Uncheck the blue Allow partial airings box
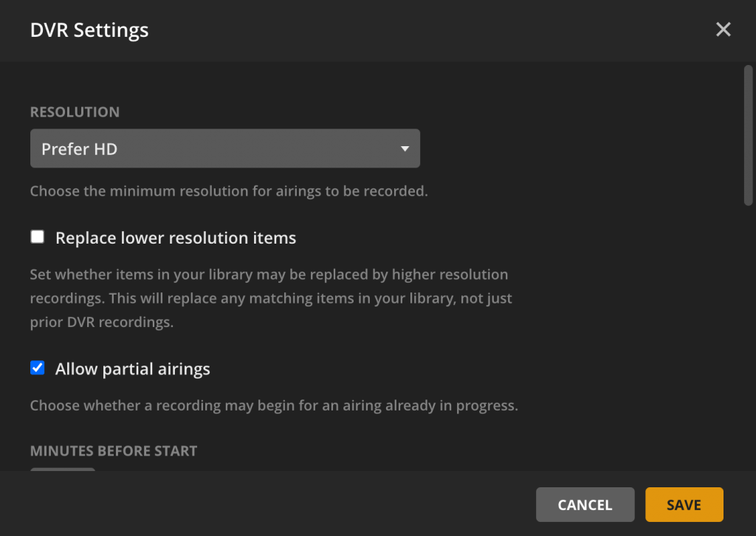The width and height of the screenshot is (756, 536). (37, 367)
